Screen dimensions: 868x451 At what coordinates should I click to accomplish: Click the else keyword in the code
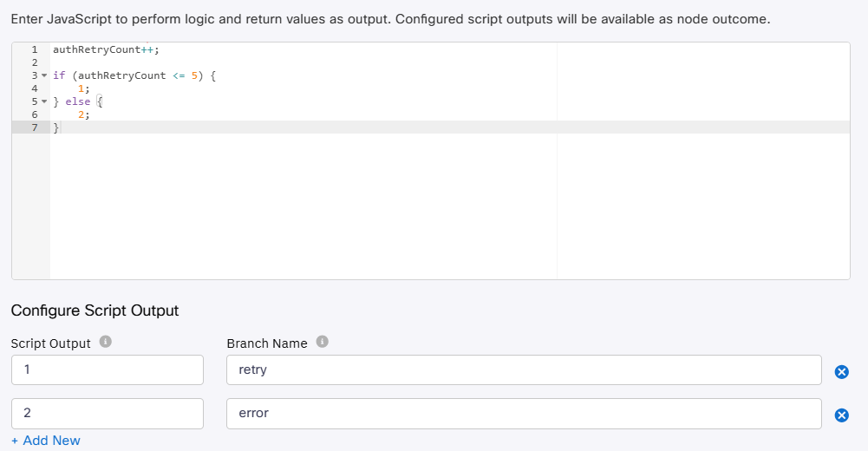point(78,101)
